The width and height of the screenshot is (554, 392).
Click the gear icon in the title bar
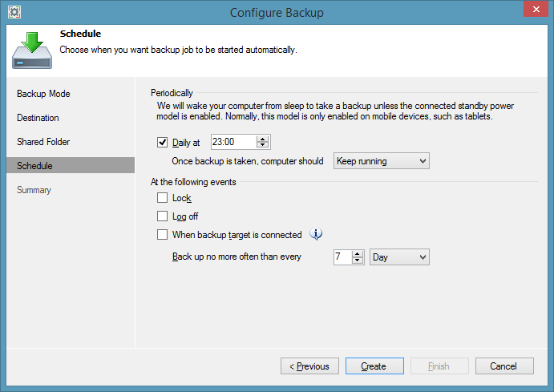pos(14,13)
